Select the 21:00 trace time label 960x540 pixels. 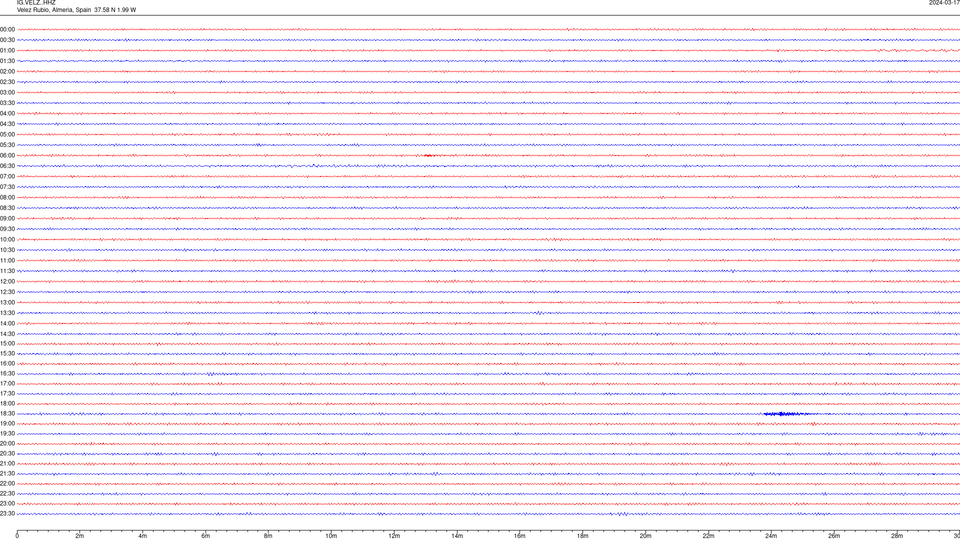point(7,463)
